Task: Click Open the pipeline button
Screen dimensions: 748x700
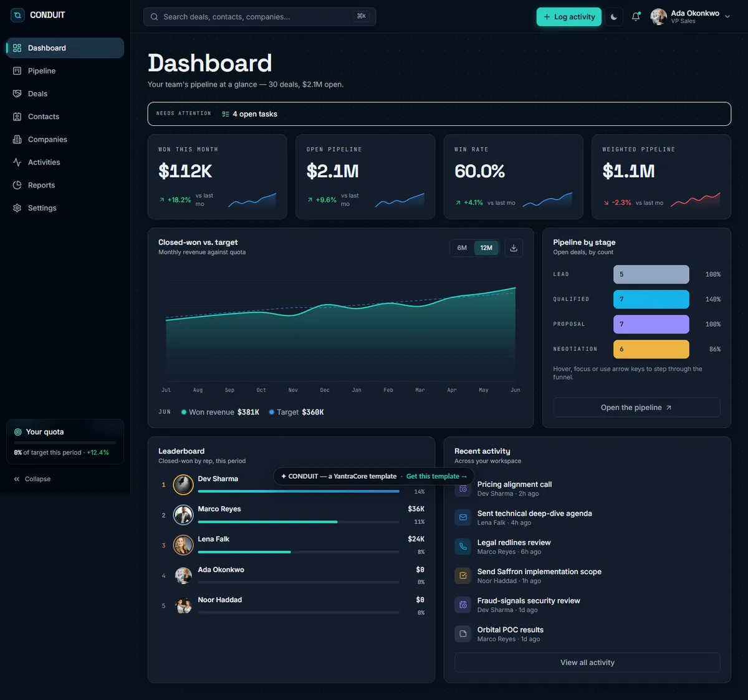Action: point(636,408)
